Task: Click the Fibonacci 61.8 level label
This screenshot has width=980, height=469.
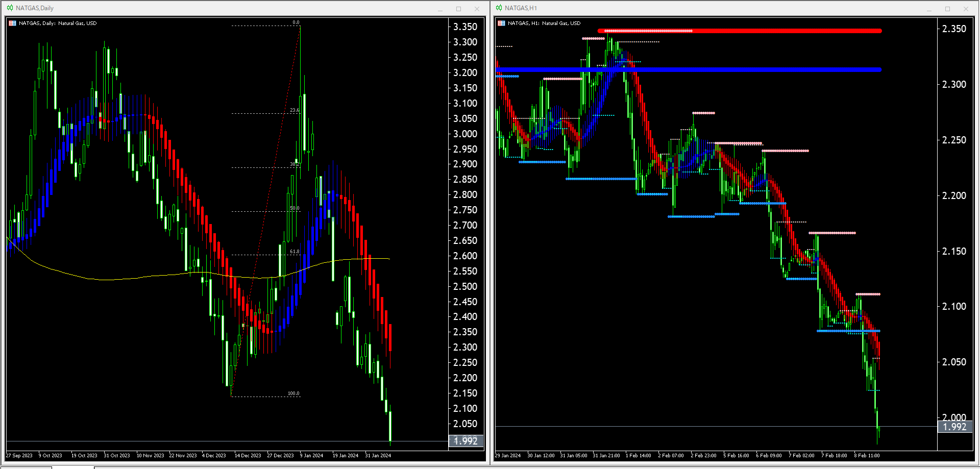Action: pyautogui.click(x=295, y=252)
